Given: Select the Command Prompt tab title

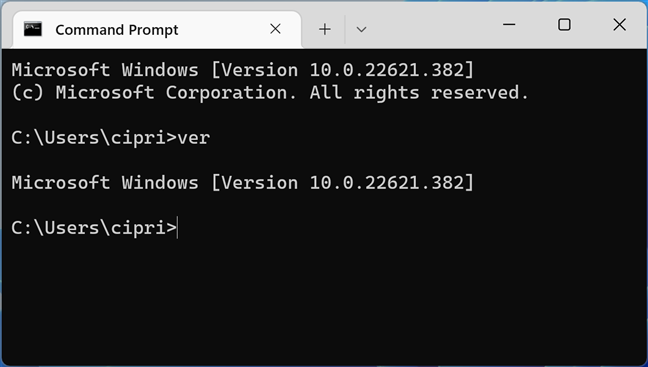Looking at the screenshot, I should 117,30.
